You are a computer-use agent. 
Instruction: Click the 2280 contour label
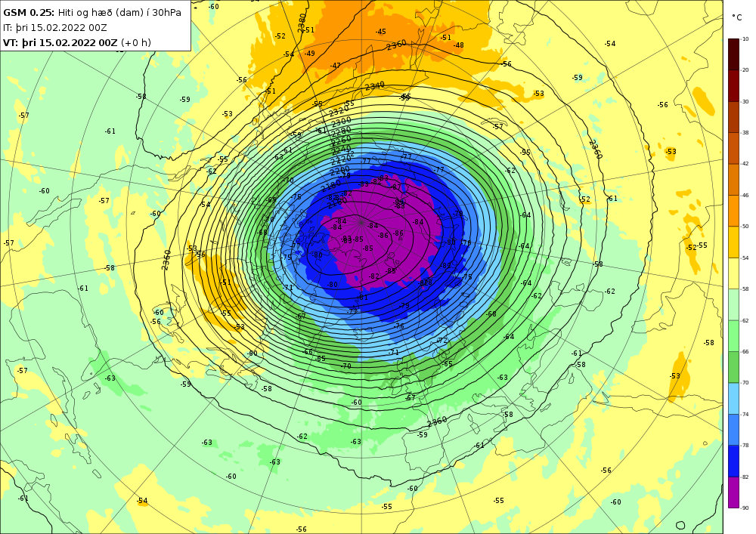[342, 131]
